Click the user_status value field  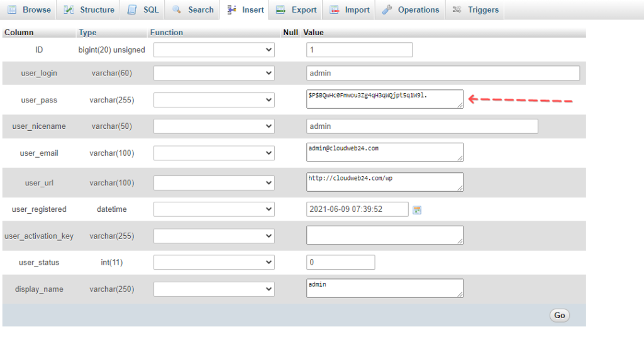point(340,262)
